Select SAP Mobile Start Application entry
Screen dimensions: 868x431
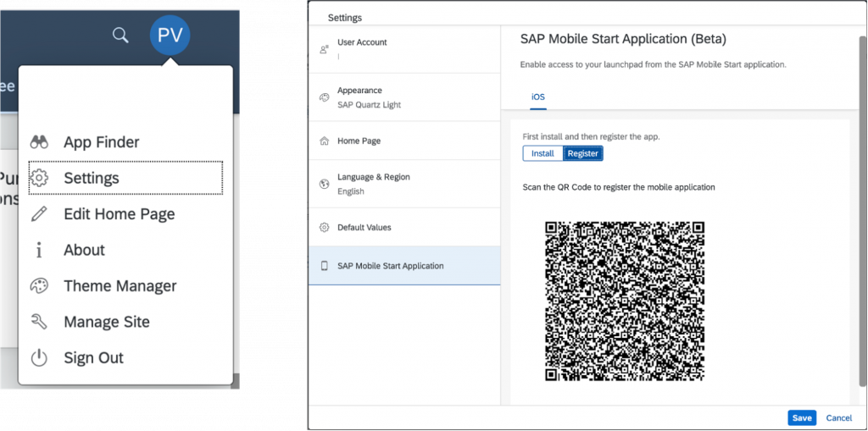(404, 266)
